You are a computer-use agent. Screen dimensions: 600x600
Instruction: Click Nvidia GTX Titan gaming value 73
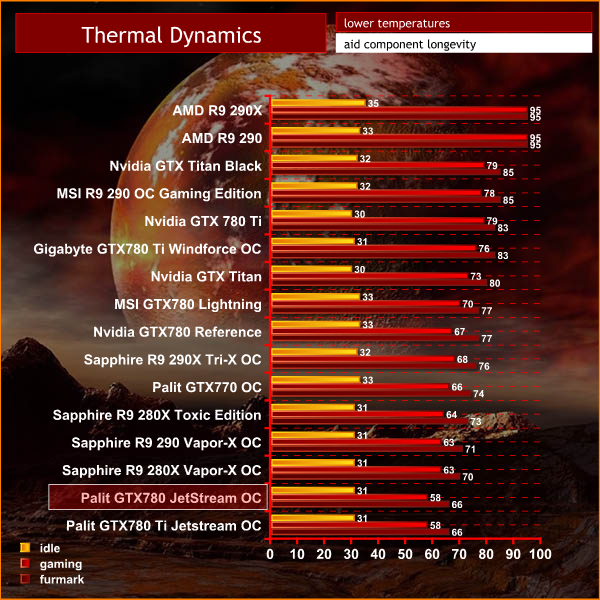(x=476, y=276)
